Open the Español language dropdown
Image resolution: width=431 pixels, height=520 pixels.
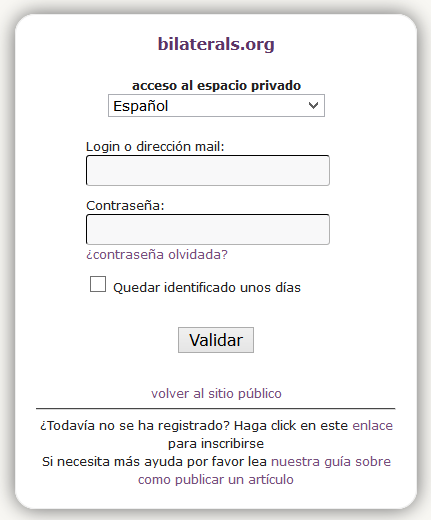tap(216, 106)
